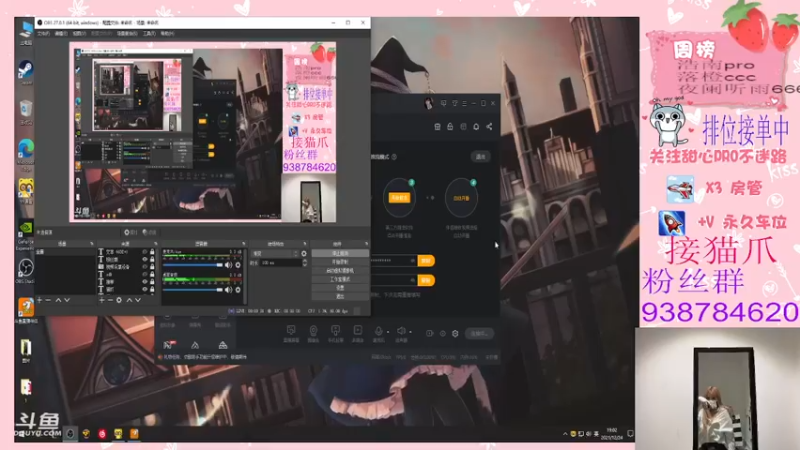Show the second hidden key with its eye icon

click(x=412, y=280)
